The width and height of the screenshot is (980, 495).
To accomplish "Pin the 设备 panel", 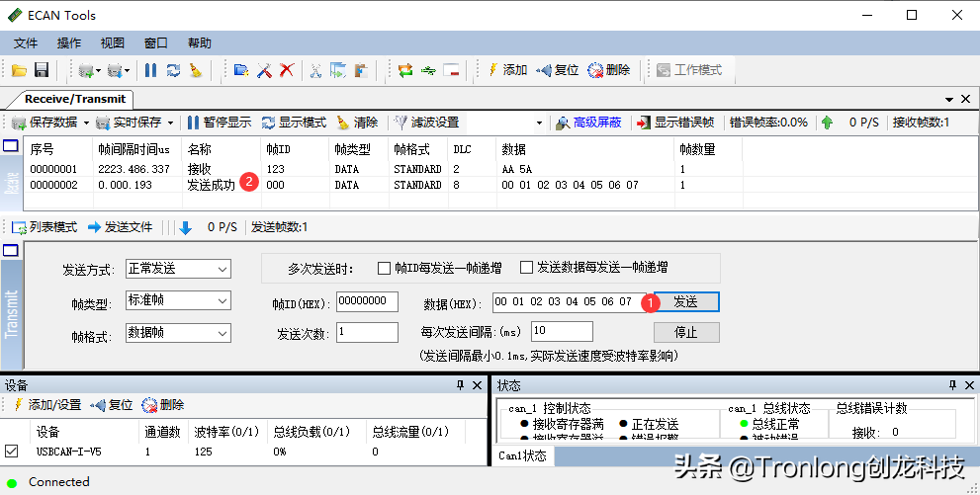I will pos(461,385).
